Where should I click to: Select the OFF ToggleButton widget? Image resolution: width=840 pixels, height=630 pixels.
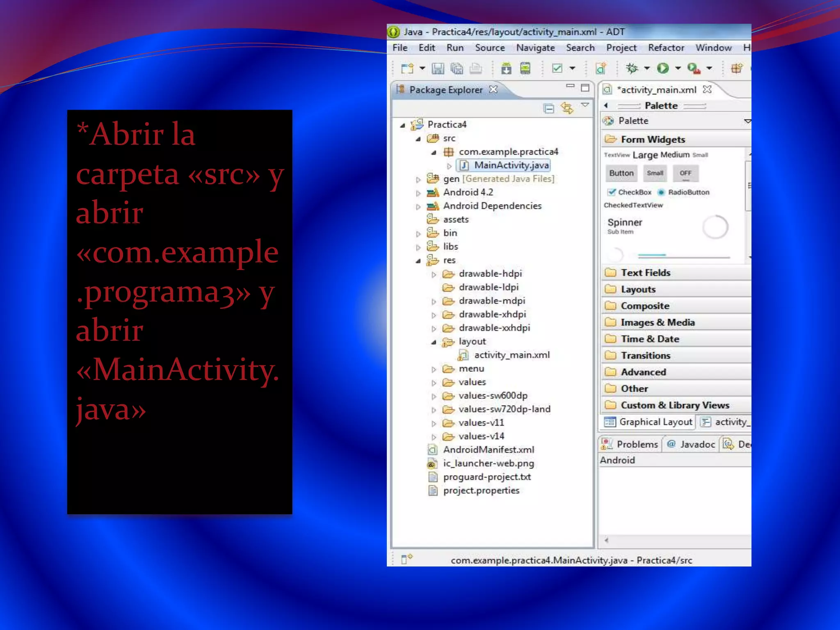[685, 173]
